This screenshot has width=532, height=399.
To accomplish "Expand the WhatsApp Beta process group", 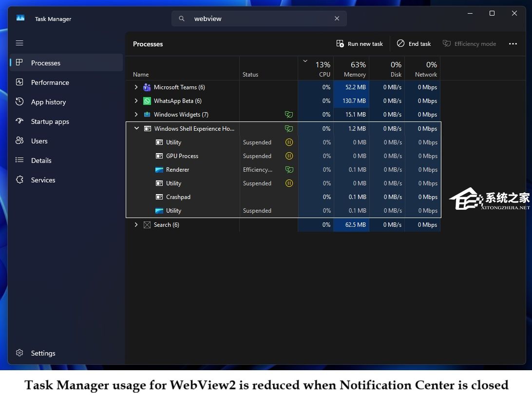I will [136, 101].
